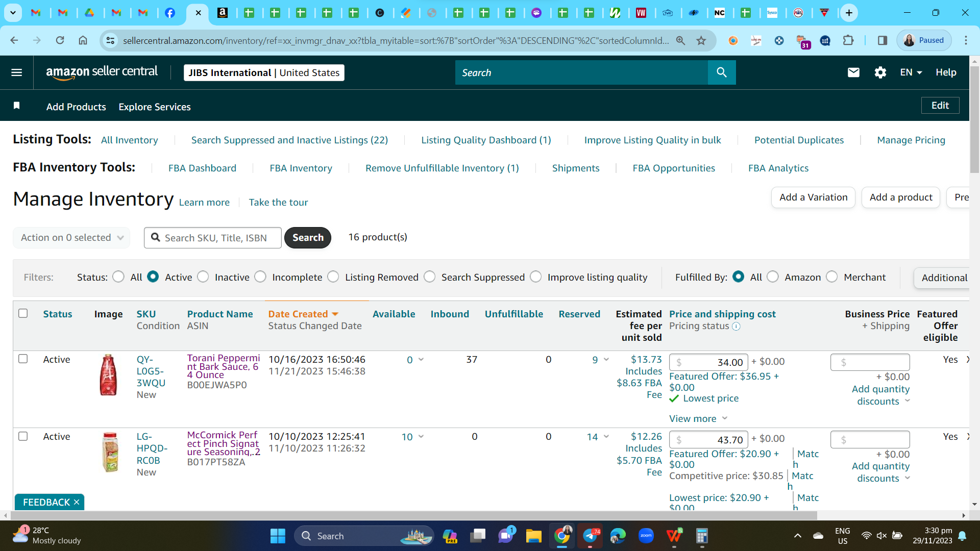Viewport: 980px width, 551px height.
Task: Open the EN language dropdown
Action: [x=911, y=72]
